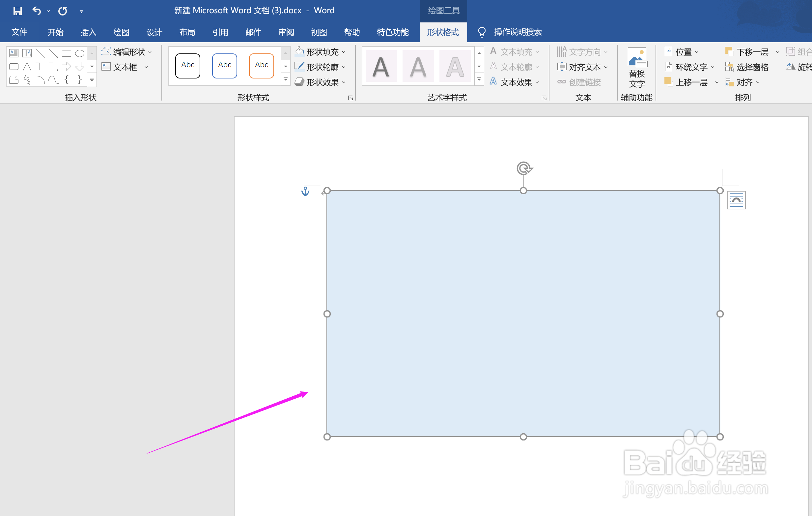Viewport: 812px width, 516px height.
Task: Switch to the Layout (布局) tab
Action: point(187,32)
